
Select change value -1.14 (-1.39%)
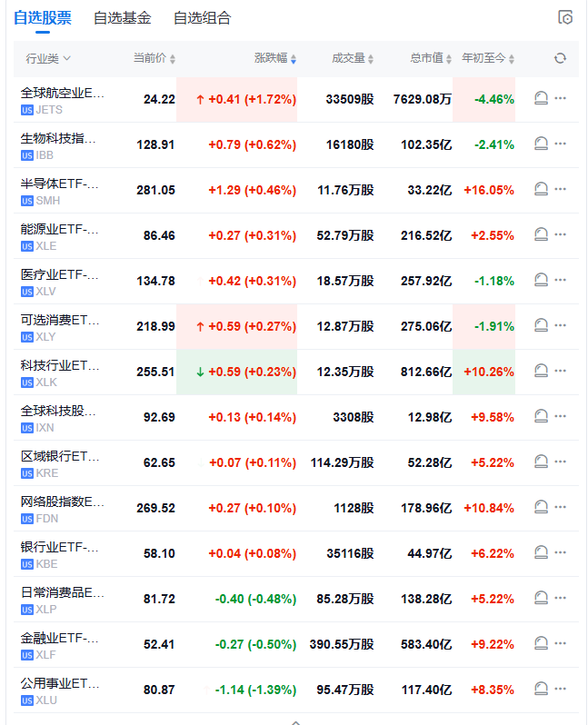(x=255, y=690)
